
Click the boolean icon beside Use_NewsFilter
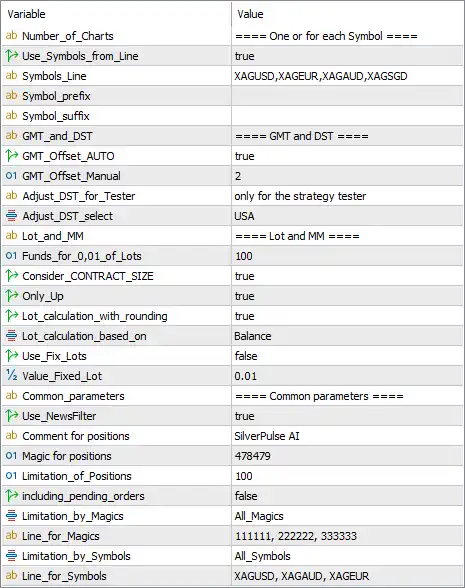click(x=12, y=416)
